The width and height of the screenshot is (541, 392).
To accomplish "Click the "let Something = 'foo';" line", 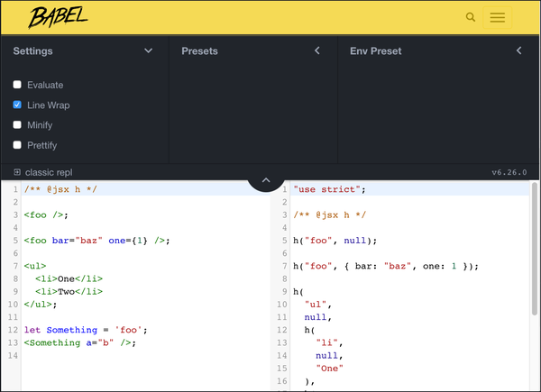I will [86, 330].
